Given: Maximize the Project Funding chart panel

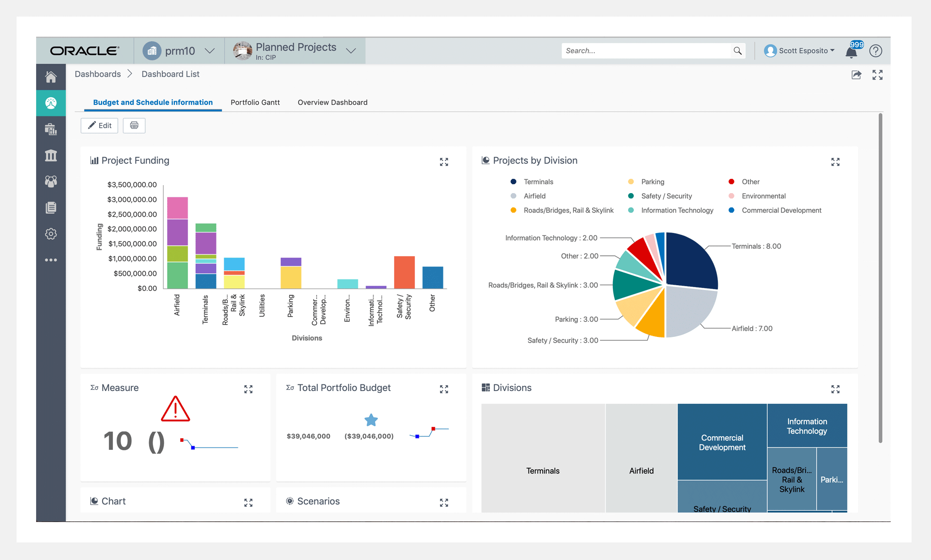Looking at the screenshot, I should tap(444, 162).
